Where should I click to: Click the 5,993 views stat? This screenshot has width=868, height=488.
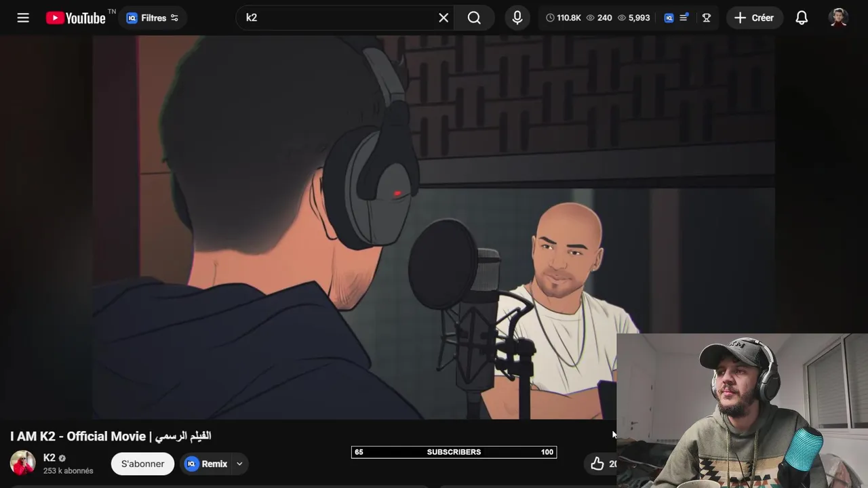click(633, 18)
